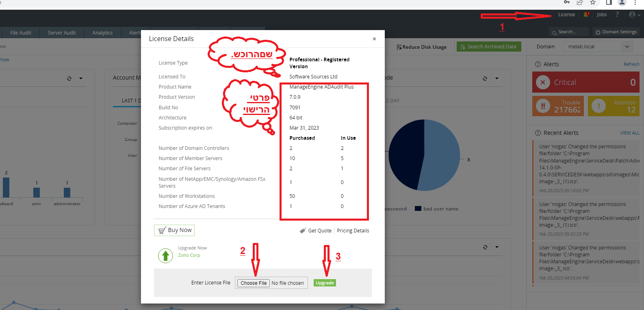This screenshot has width=644, height=310.
Task: Click the red Critical alerts icon
Action: (543, 82)
